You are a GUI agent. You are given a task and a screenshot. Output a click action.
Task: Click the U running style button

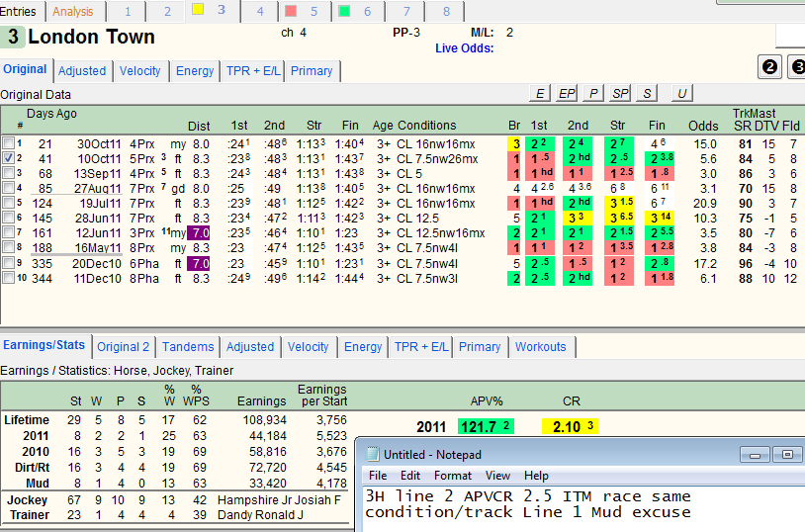click(681, 94)
